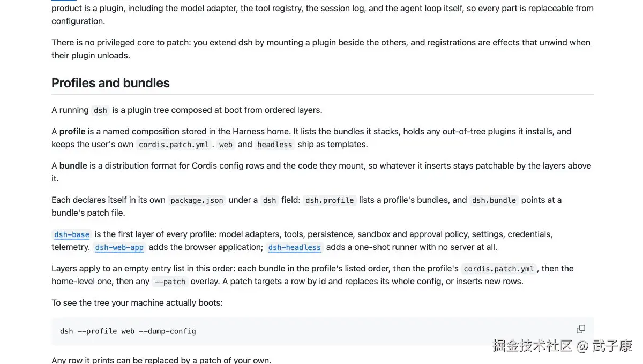Click the bold word bundle
This screenshot has height=364, width=643.
coord(73,166)
